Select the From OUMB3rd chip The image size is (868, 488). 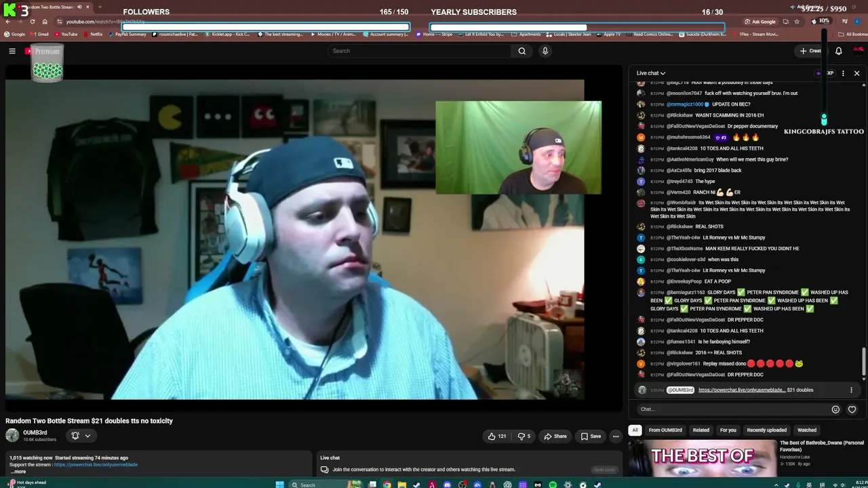[665, 430]
